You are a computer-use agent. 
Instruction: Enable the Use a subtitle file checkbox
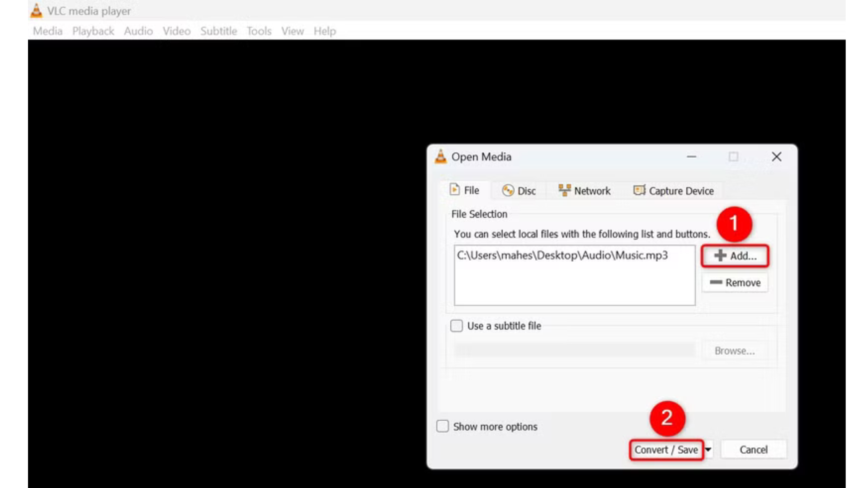[x=456, y=326]
